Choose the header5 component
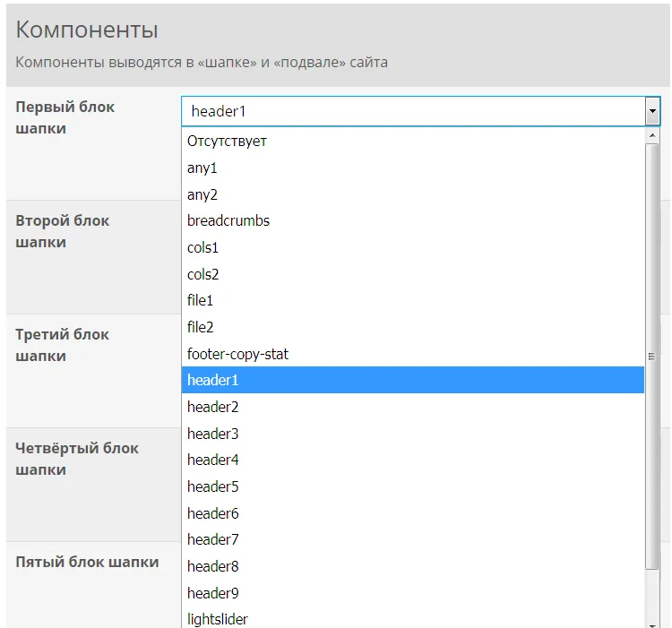The width and height of the screenshot is (672, 628). point(213,486)
